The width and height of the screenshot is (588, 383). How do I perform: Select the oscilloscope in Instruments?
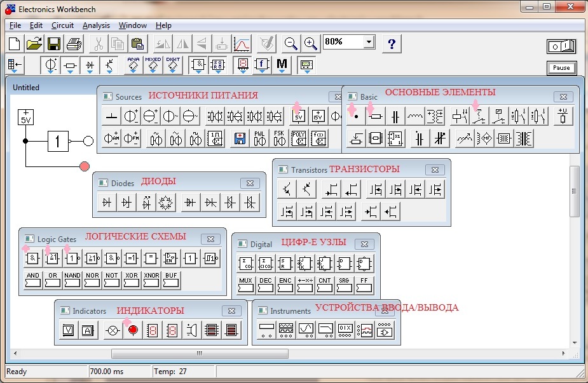pos(306,330)
